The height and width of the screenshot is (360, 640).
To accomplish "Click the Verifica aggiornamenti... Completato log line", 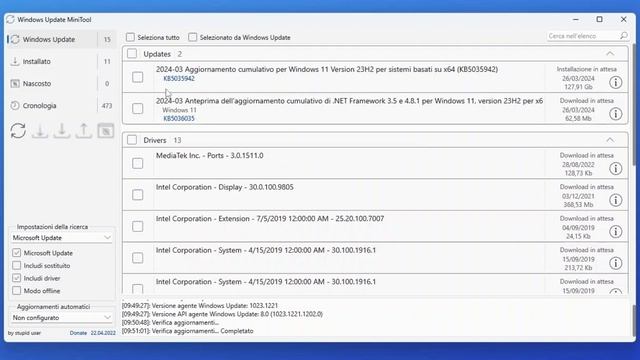I will click(187, 331).
